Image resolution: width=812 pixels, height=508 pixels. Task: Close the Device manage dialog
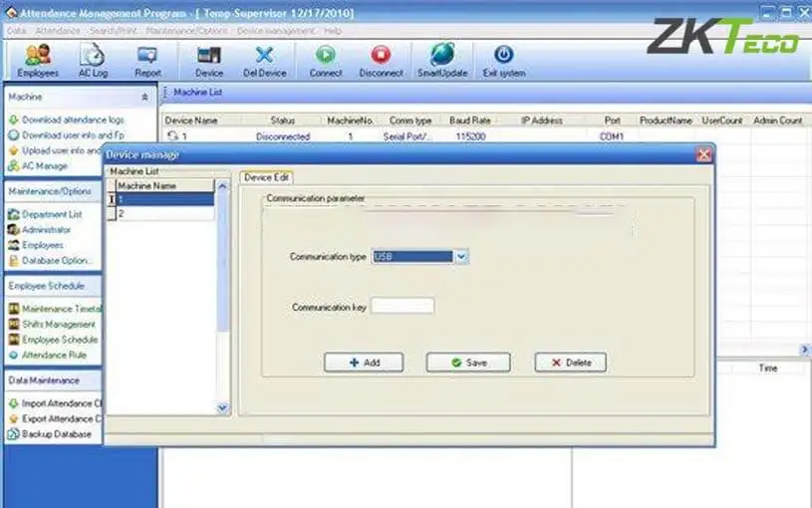703,154
